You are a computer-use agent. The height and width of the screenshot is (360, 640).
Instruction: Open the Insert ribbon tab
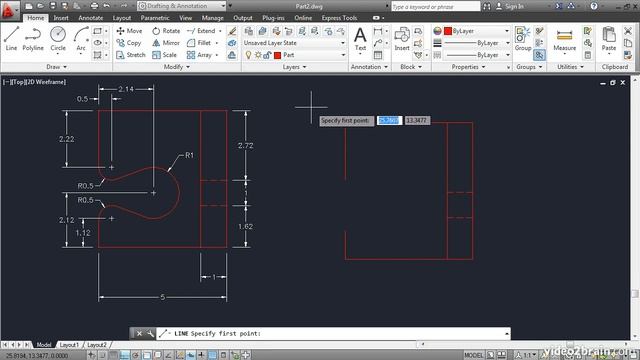point(61,18)
